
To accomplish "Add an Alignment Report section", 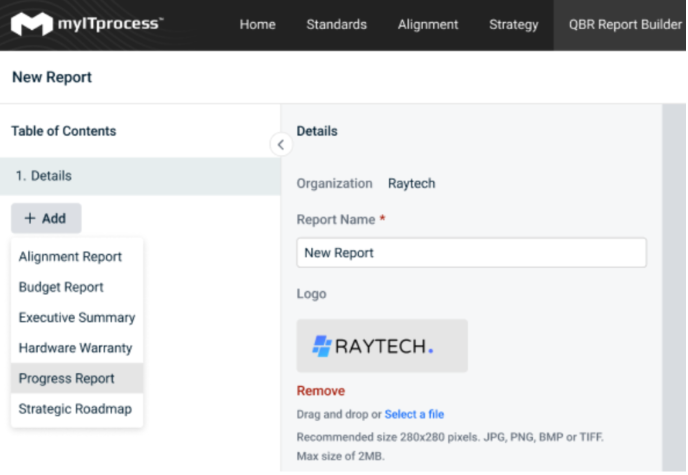I will click(77, 257).
